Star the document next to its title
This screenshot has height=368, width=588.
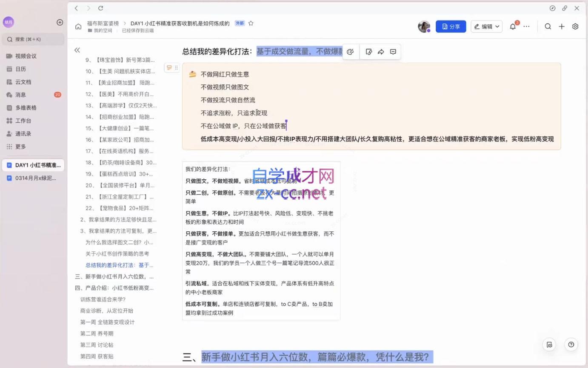click(251, 23)
